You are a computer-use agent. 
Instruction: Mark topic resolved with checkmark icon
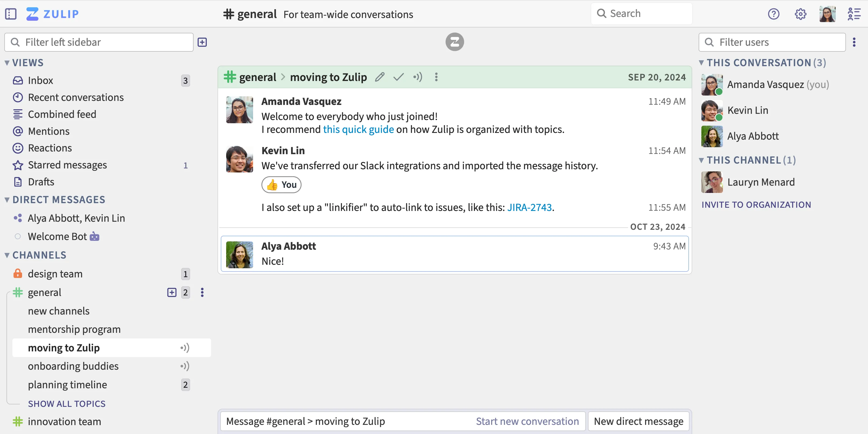click(x=398, y=77)
